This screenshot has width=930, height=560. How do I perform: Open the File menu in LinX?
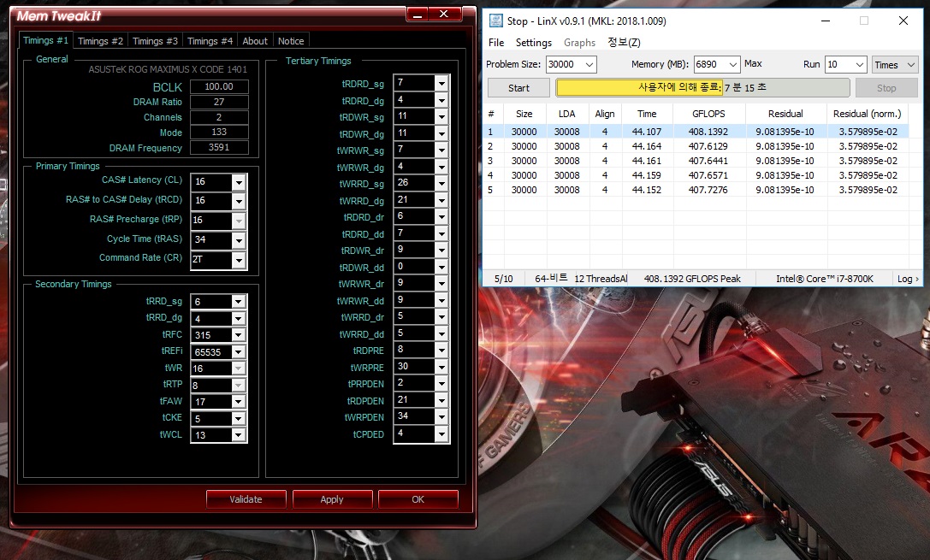click(496, 43)
